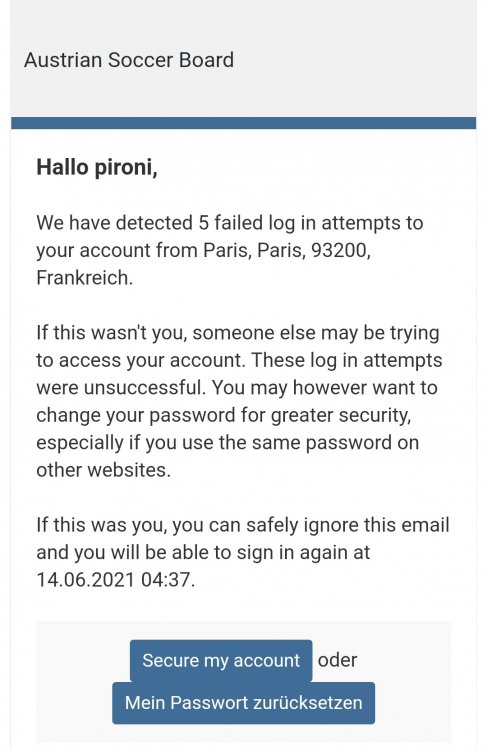Click the and you will be able to sign in line
The image size is (487, 750).
click(x=203, y=552)
